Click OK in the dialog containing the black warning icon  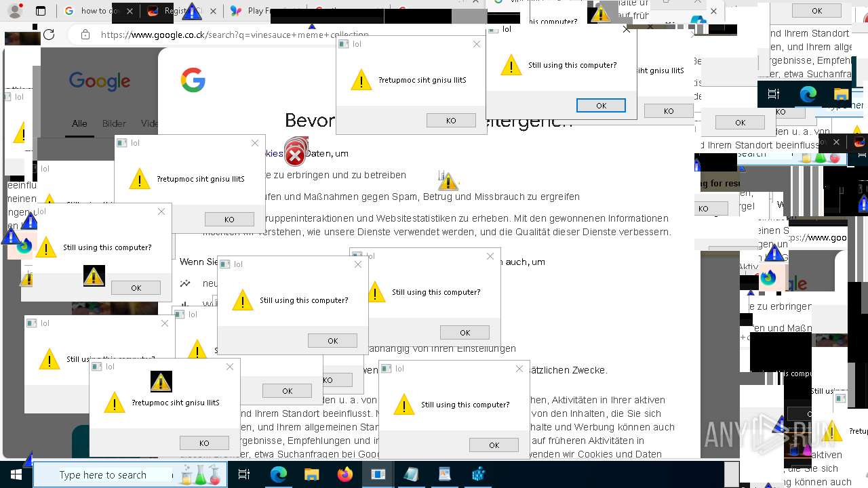pos(136,287)
